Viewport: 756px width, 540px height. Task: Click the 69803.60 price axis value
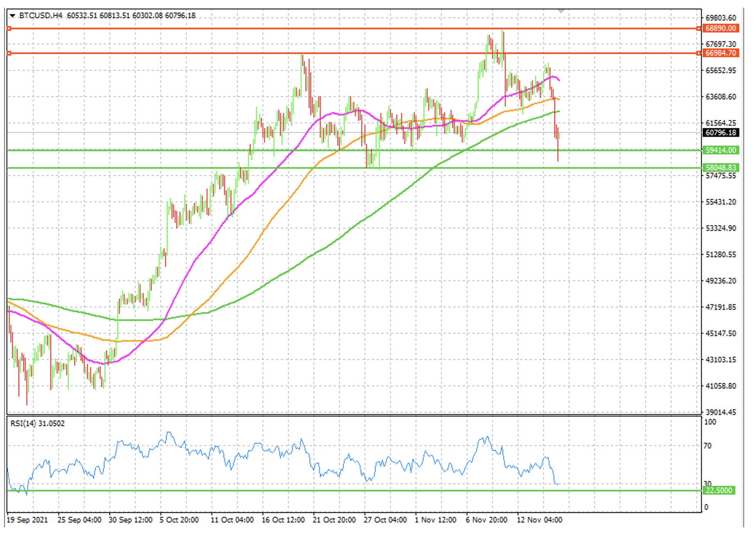coord(721,18)
